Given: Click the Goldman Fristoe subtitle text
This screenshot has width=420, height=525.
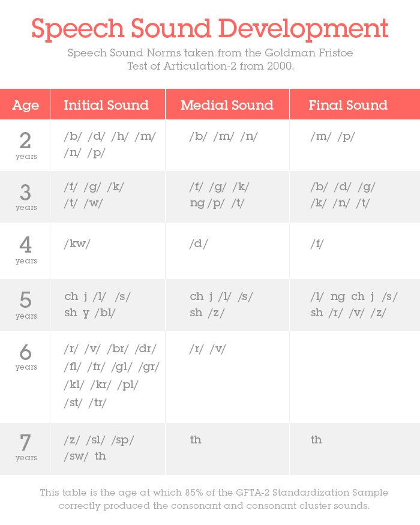Looking at the screenshot, I should (x=210, y=59).
